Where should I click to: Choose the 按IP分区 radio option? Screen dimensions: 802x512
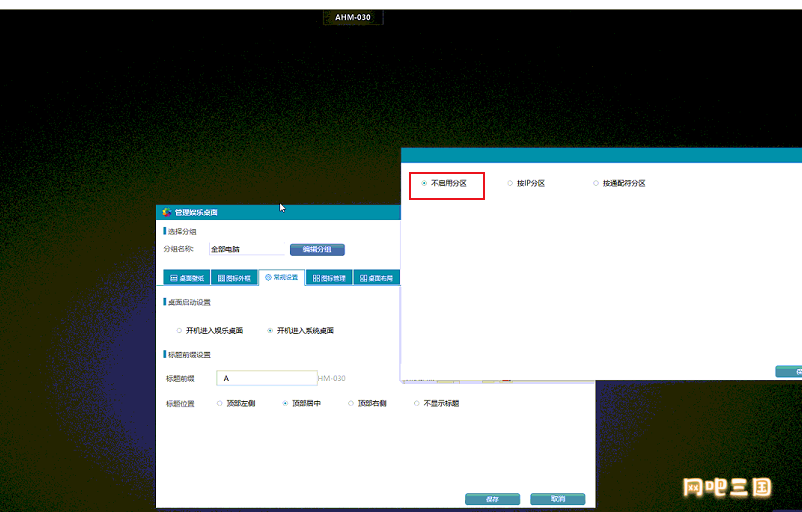pyautogui.click(x=510, y=184)
